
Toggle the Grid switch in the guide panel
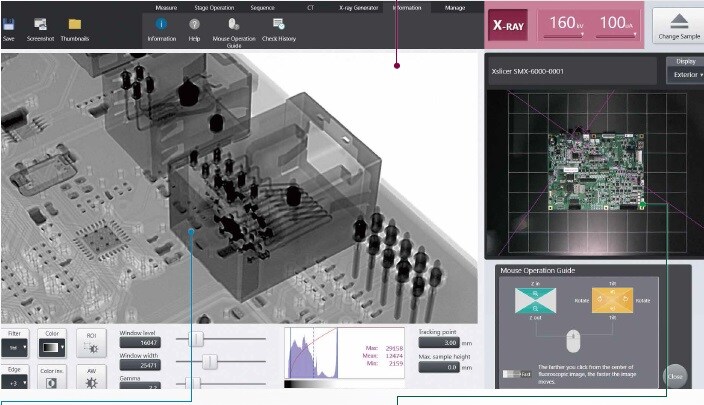510,374
